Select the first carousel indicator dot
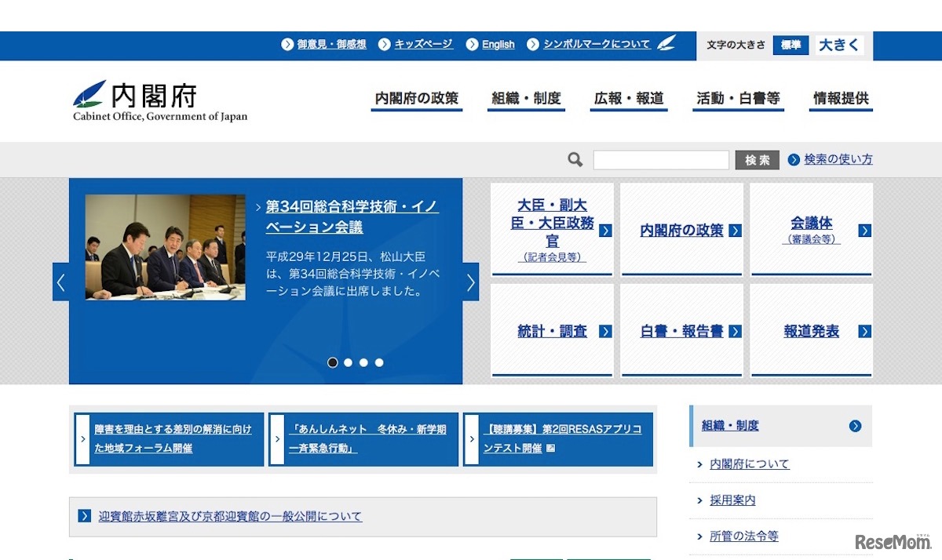942x560 pixels. [x=332, y=362]
